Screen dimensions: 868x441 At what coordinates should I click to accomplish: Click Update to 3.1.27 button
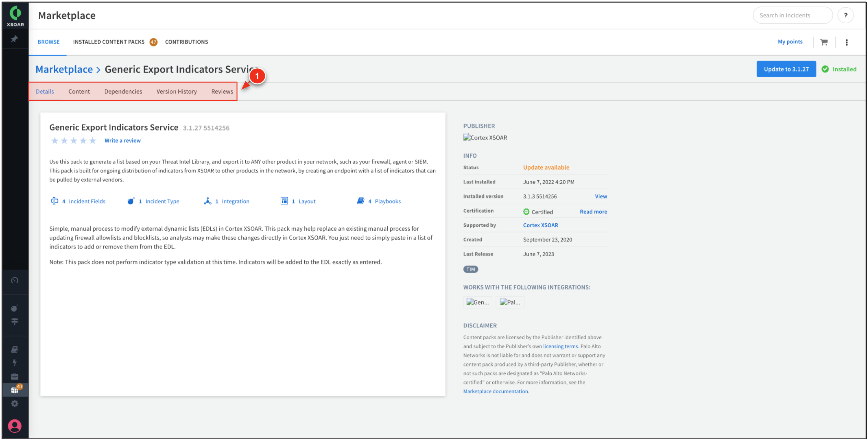tap(786, 69)
